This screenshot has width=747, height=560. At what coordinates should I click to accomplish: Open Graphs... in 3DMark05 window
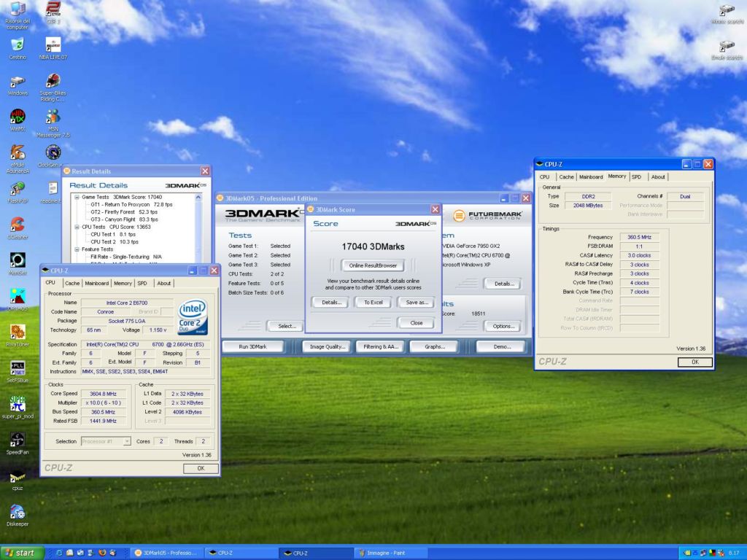(435, 346)
